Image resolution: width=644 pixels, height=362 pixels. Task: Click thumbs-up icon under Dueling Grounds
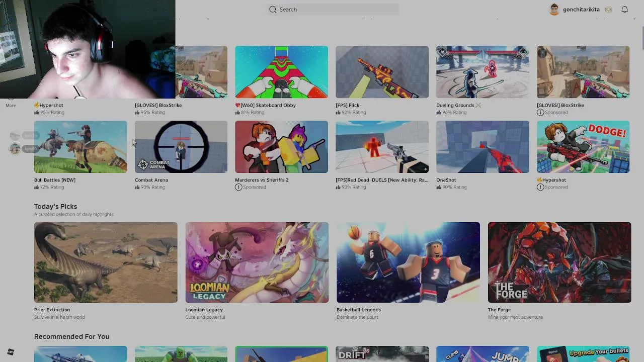439,112
